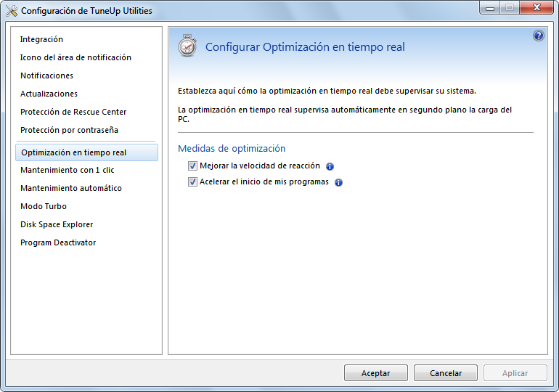Toggle Mejorar la velocidad de reacción checkbox
The width and height of the screenshot is (559, 392).
tap(192, 166)
